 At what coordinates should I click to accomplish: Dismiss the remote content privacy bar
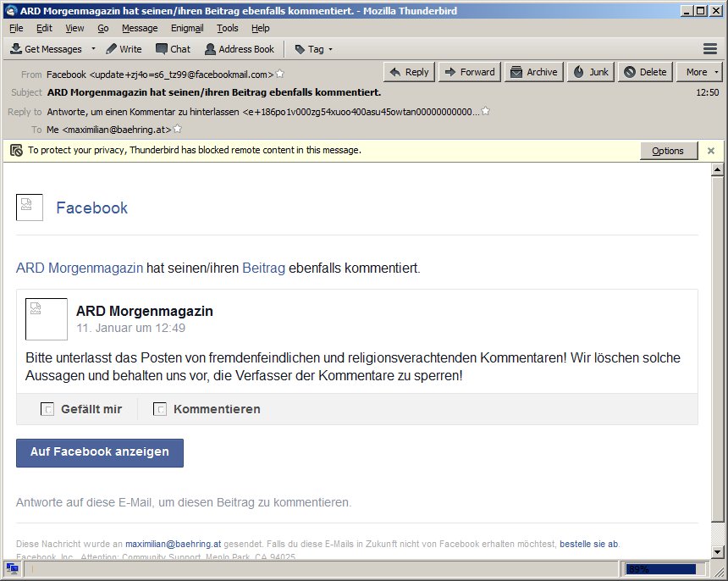(x=711, y=151)
